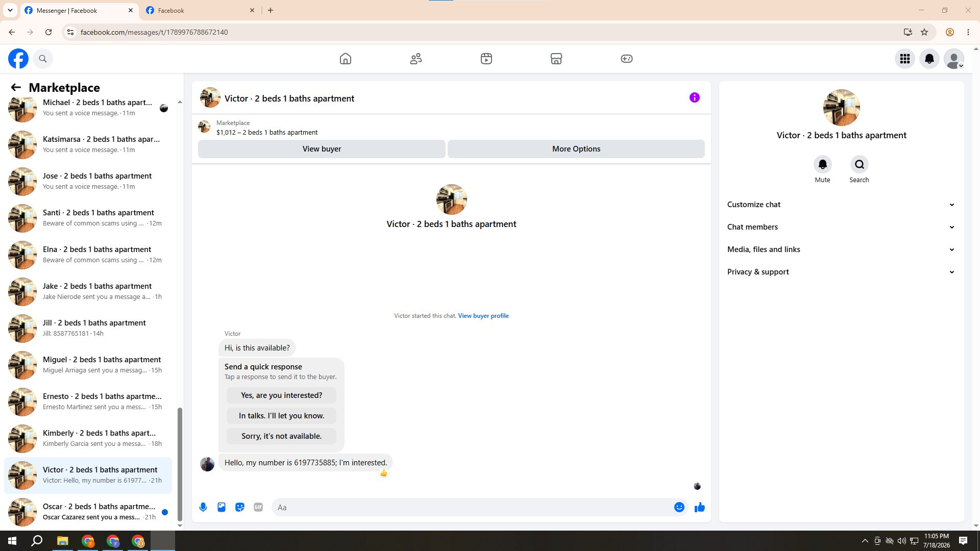The image size is (980, 551).
Task: Open the notifications bell
Action: (x=929, y=59)
